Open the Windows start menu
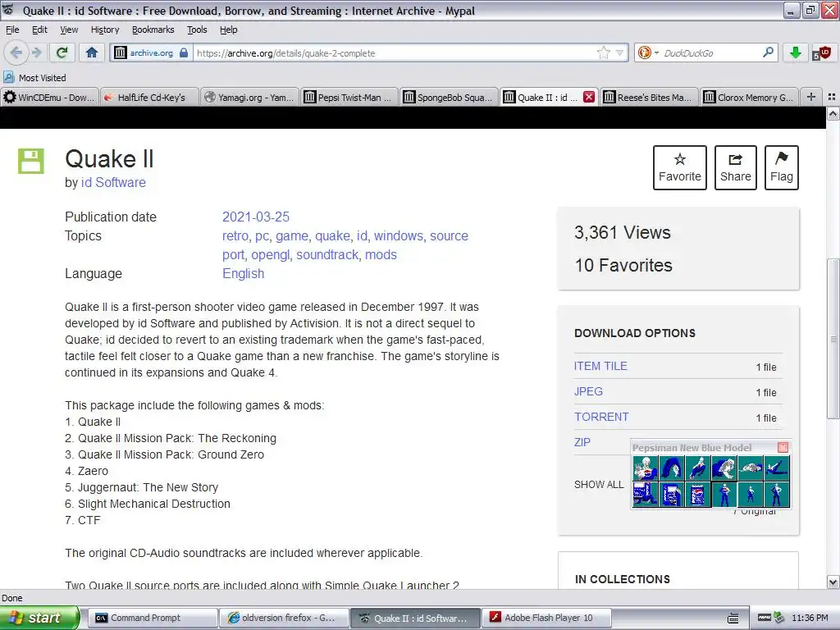 pyautogui.click(x=39, y=618)
